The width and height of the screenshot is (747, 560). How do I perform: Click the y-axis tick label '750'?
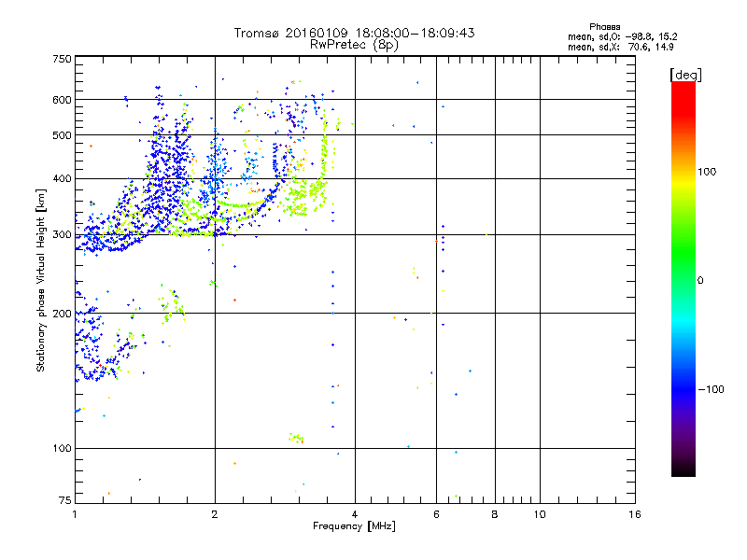(63, 59)
